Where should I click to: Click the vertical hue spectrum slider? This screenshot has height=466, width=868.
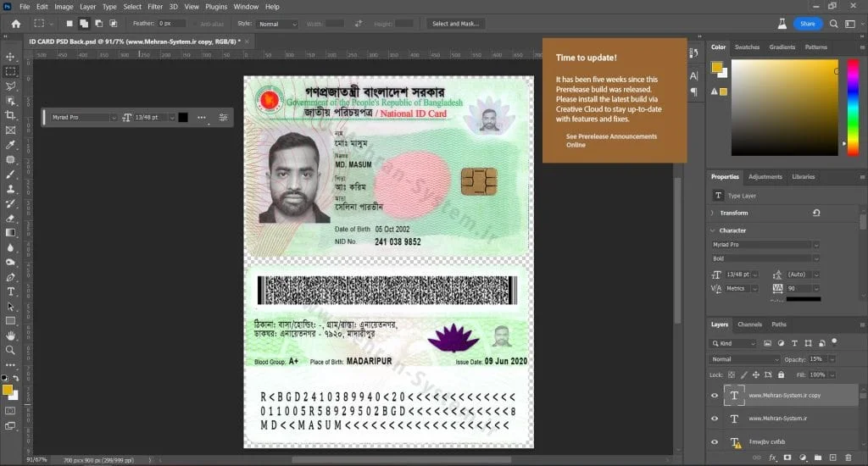click(x=853, y=107)
